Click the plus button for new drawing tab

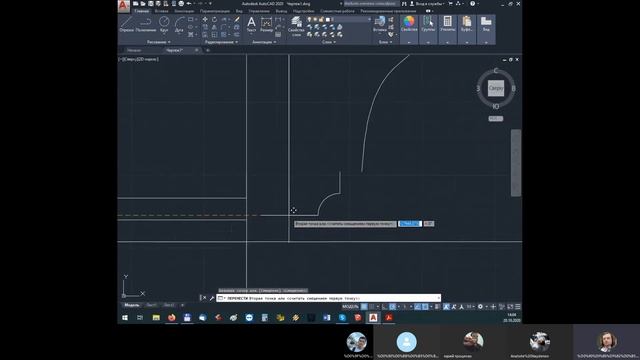[x=208, y=50]
